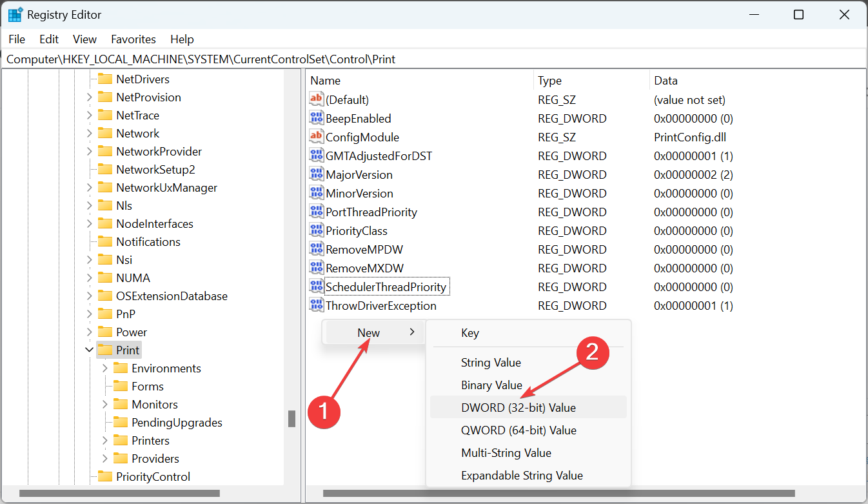Sort values by the Name column header

pyautogui.click(x=420, y=81)
